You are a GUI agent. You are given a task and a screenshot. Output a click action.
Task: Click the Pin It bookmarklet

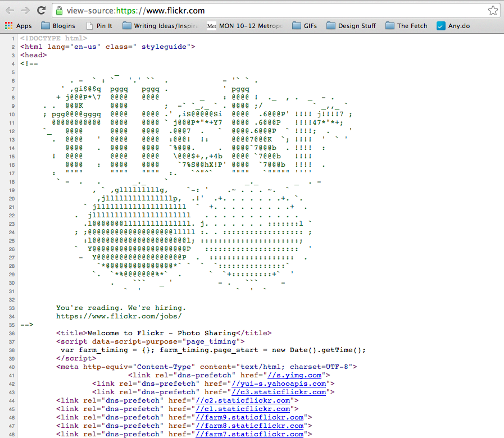[99, 26]
